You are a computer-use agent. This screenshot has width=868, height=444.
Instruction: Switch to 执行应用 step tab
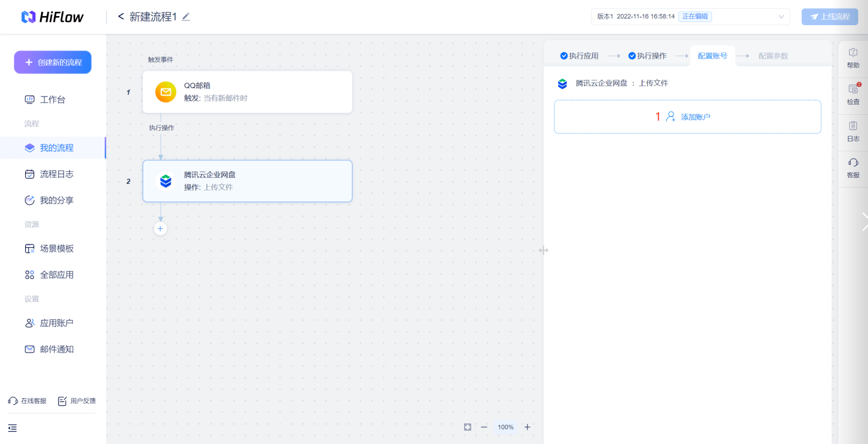tap(579, 56)
